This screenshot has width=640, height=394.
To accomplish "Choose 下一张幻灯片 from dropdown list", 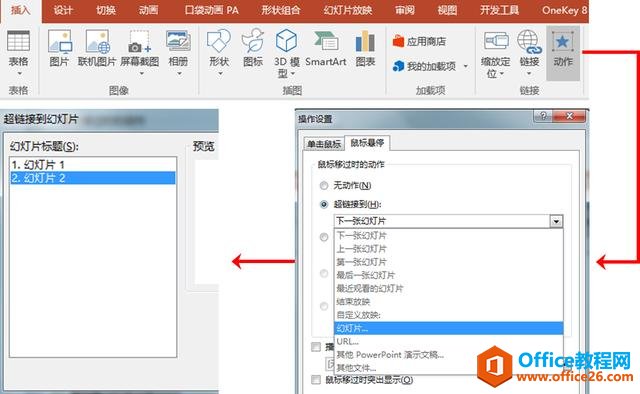I will (x=449, y=236).
